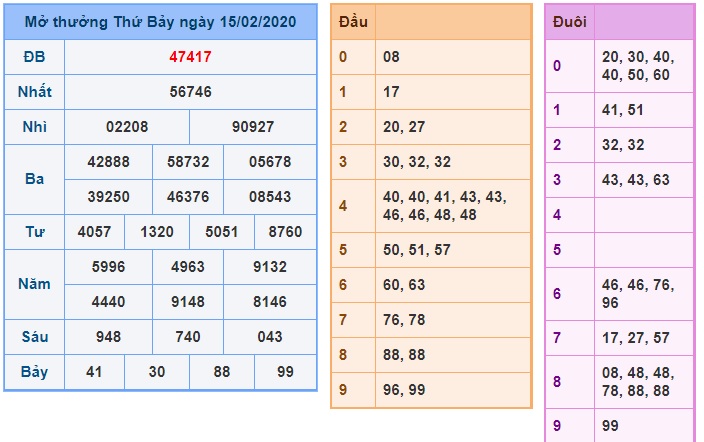Click '60, 63' in Đầu table
Screen dimensions: 704x442
point(404,285)
